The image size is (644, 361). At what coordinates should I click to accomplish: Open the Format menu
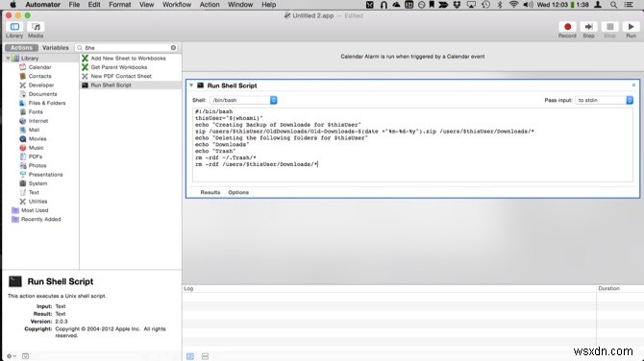pyautogui.click(x=120, y=5)
